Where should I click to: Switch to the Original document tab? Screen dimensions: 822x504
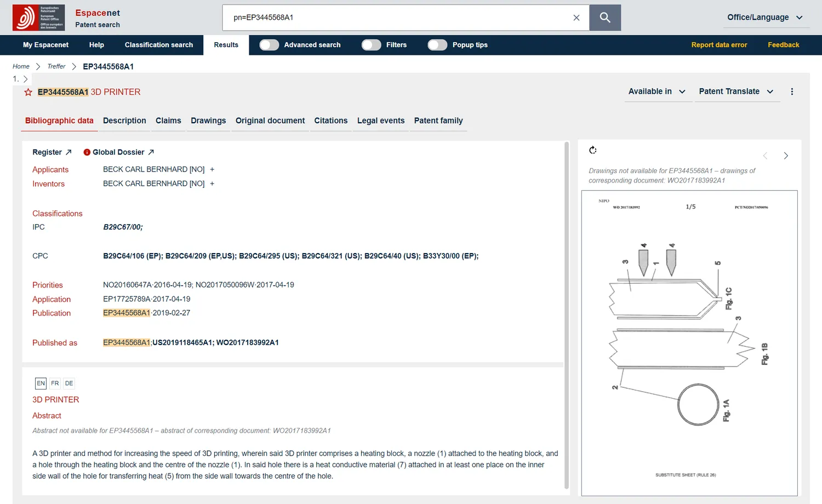[x=270, y=121]
